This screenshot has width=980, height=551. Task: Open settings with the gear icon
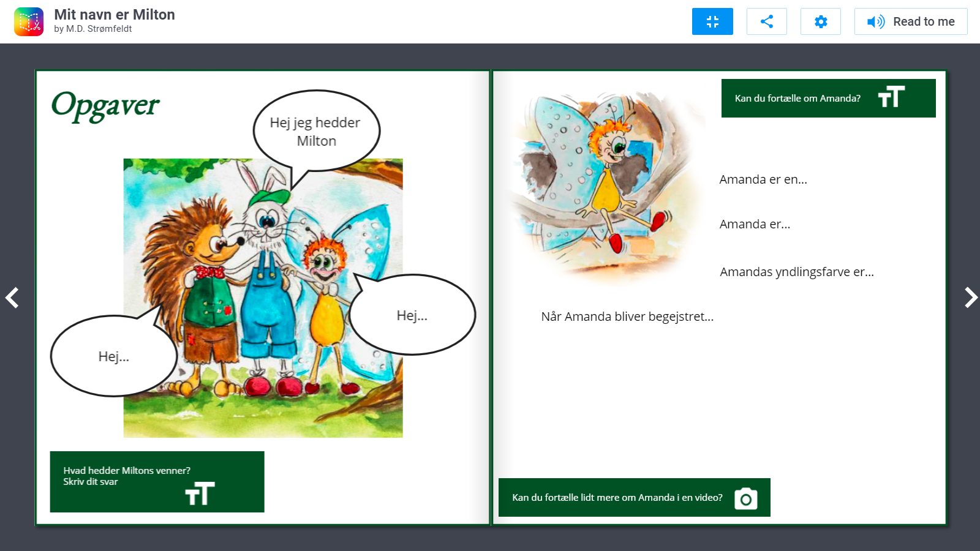(821, 21)
